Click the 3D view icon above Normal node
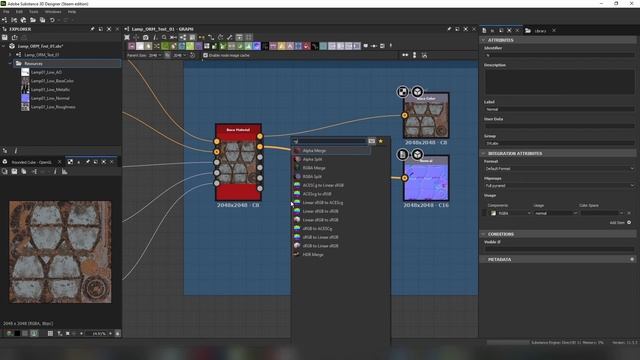 (417, 154)
